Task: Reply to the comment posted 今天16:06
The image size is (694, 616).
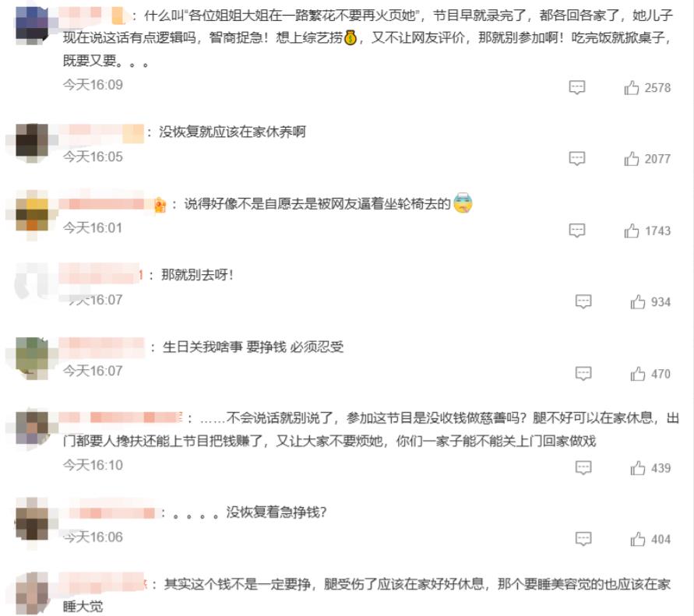Action: click(x=583, y=539)
